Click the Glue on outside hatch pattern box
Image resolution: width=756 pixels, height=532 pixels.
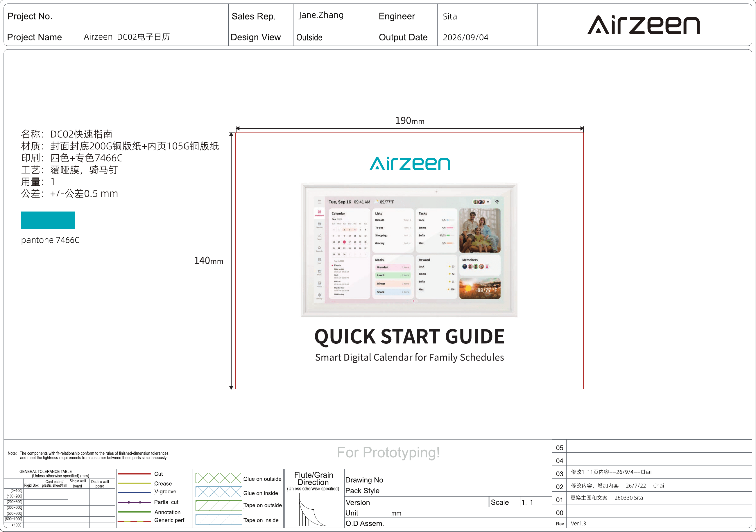pyautogui.click(x=218, y=478)
